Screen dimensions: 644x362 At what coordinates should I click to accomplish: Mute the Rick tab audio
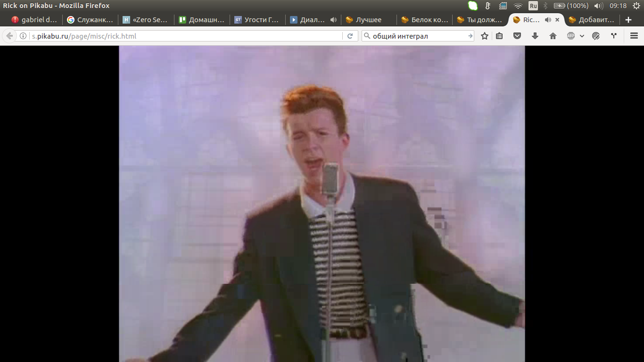pos(548,20)
